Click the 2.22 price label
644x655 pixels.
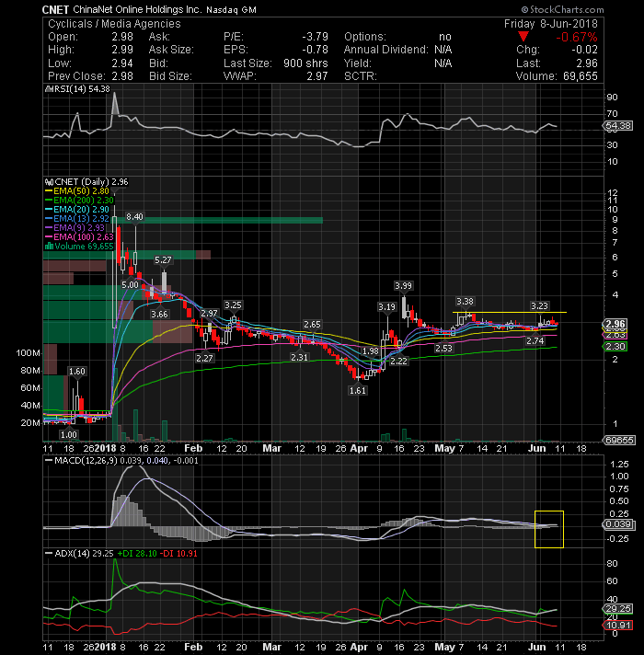[398, 361]
